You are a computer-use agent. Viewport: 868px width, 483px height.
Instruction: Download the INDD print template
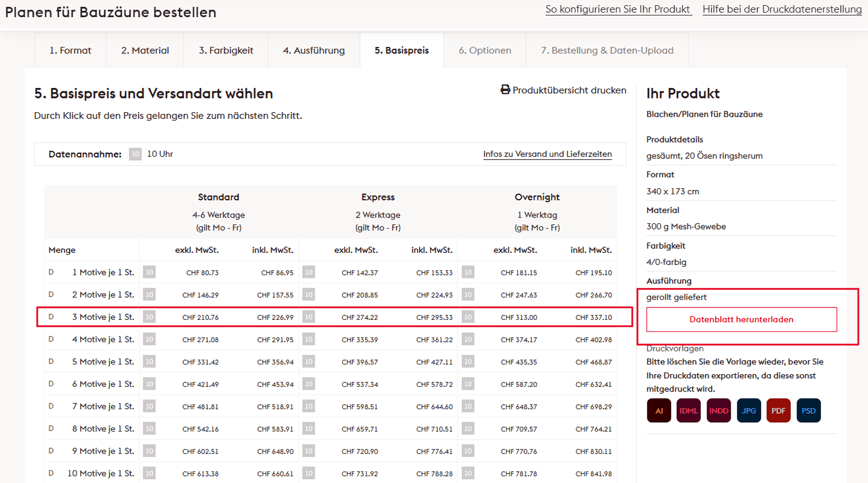pyautogui.click(x=719, y=411)
